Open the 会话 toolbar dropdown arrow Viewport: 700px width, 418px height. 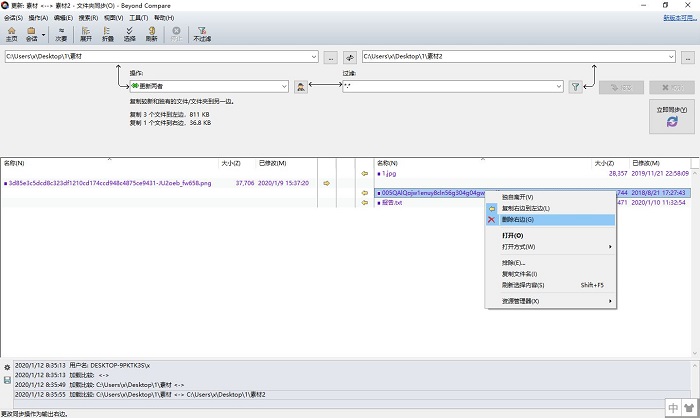point(44,34)
